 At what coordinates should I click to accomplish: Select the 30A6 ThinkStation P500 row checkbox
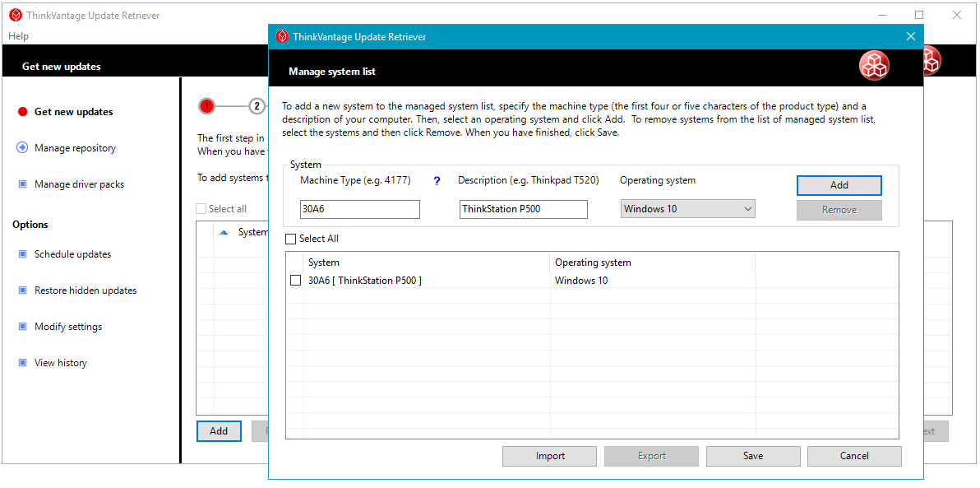tap(296, 280)
